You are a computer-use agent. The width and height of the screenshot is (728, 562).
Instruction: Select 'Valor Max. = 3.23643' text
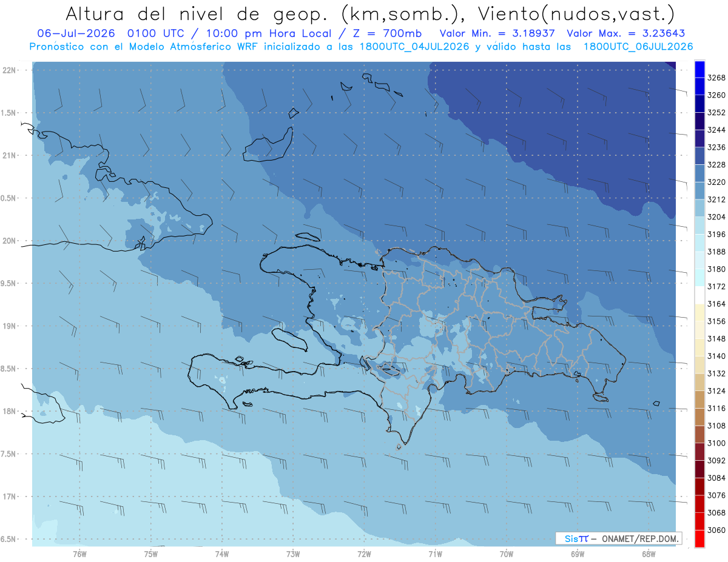point(627,34)
